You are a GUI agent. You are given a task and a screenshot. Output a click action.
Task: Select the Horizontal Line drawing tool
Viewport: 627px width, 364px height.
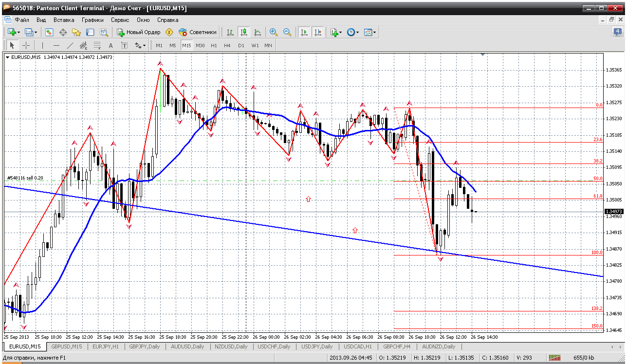(x=56, y=45)
